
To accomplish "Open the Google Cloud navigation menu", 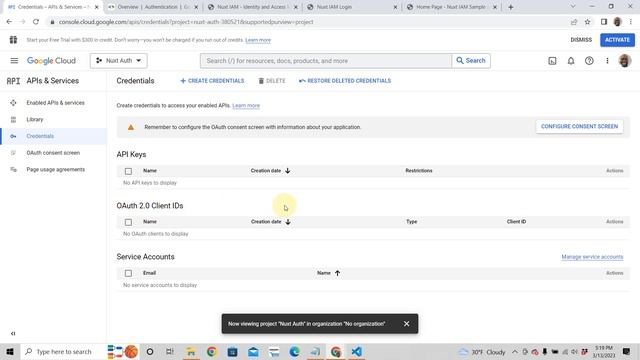I will click(14, 60).
